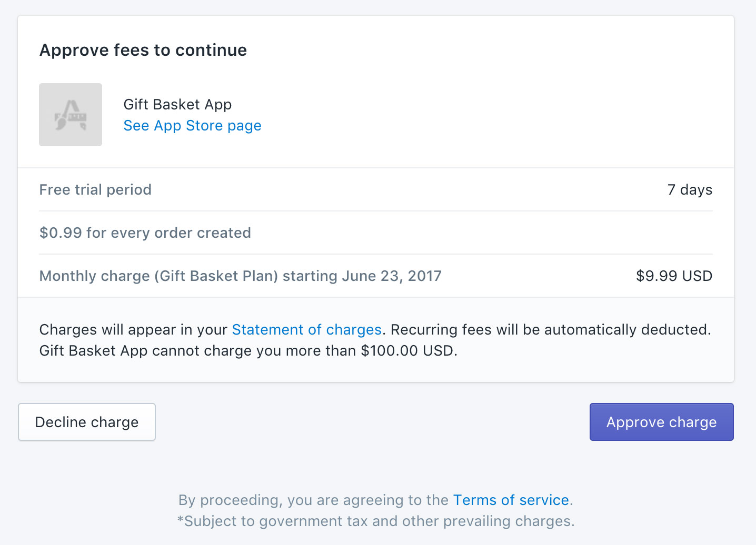Click the Monthly charge Gift Basket Plan label

click(158, 276)
